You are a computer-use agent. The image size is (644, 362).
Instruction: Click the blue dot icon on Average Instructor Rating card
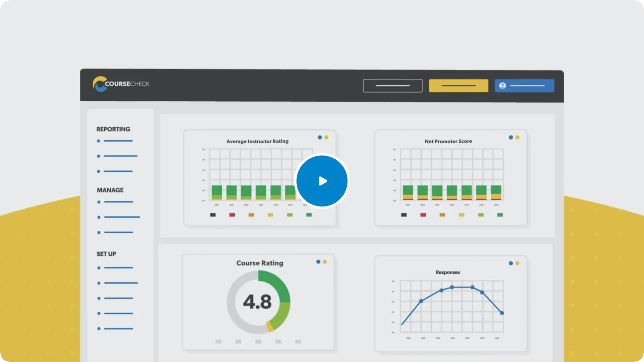click(x=319, y=137)
